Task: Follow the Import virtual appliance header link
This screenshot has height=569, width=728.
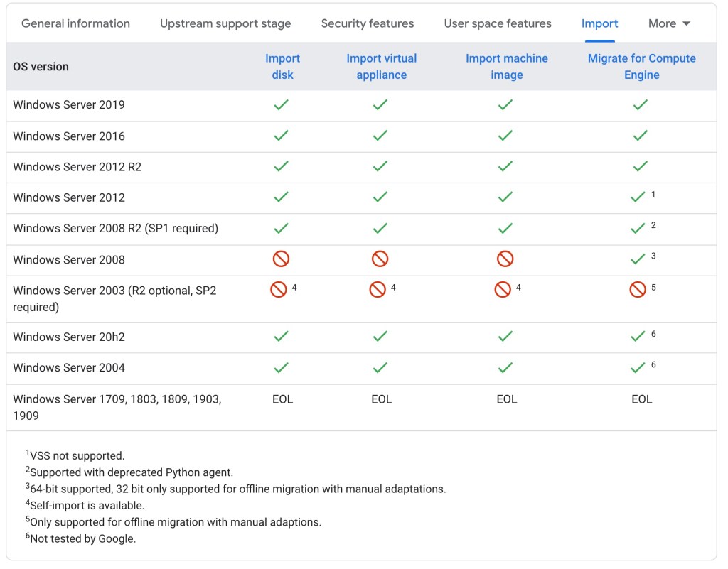Action: (x=382, y=67)
